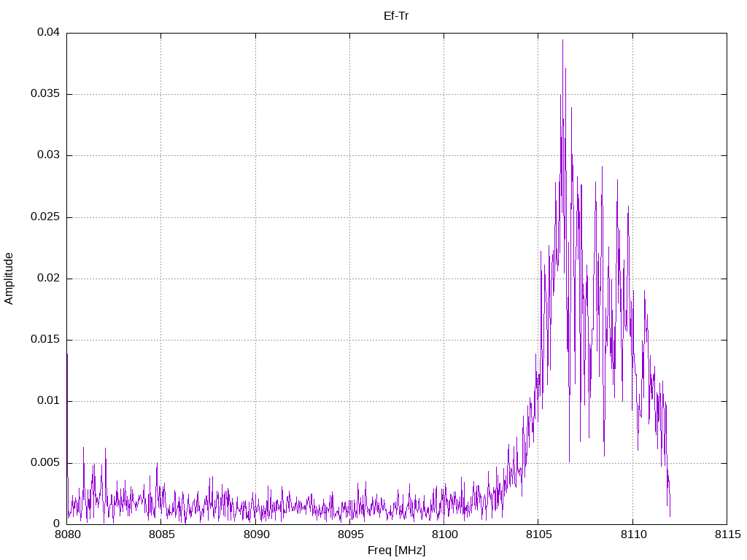Click the 8080 x-axis tick label
The height and width of the screenshot is (560, 747).
[x=67, y=534]
